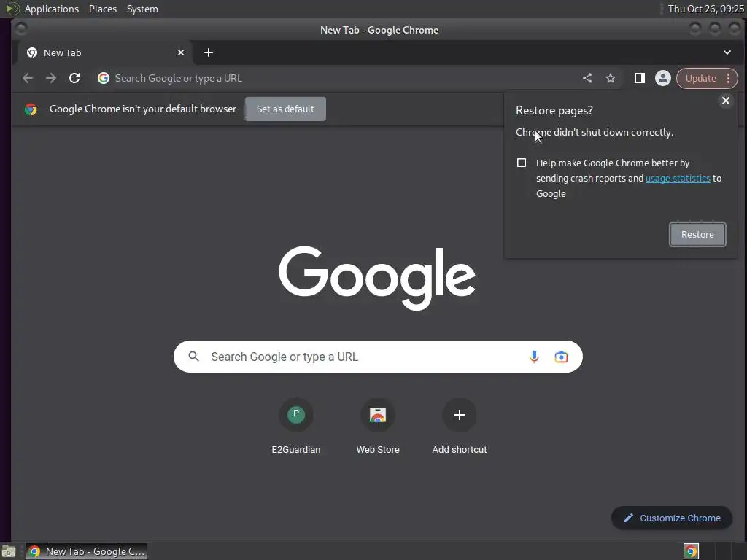Open the usage statistics link
The width and height of the screenshot is (747, 560).
(x=678, y=178)
